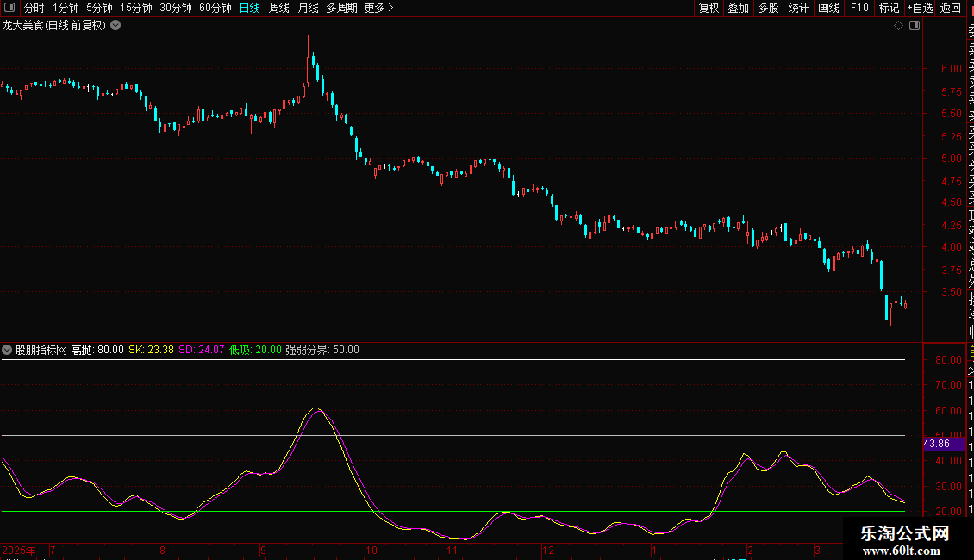Open 统计 statistics tool
Screen dimensions: 974x560
[x=798, y=8]
